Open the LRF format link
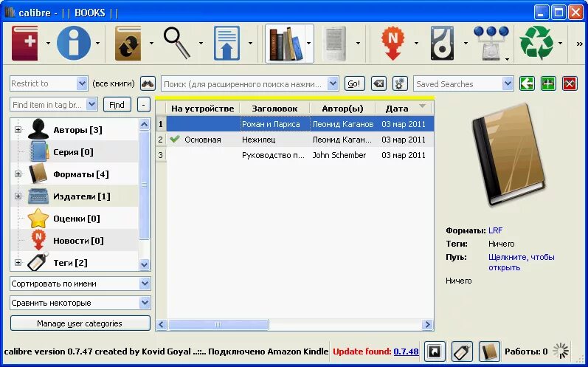 click(x=495, y=230)
